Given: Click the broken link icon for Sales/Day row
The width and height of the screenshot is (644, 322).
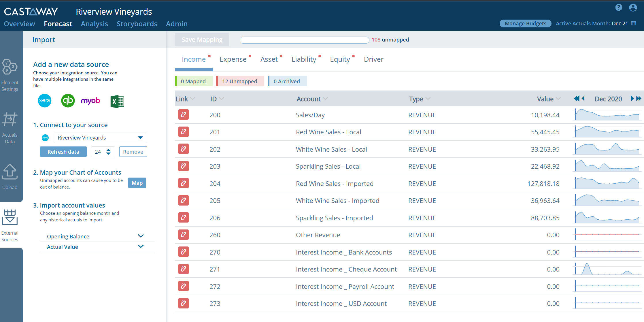Looking at the screenshot, I should click(x=183, y=114).
